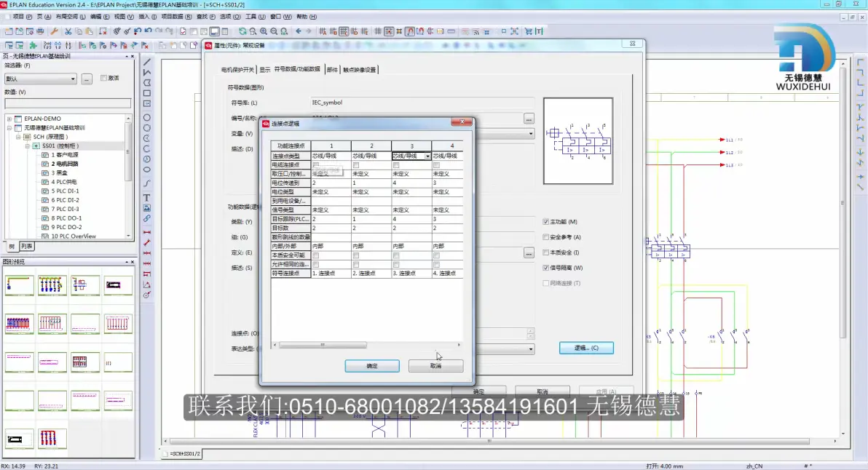Select the Polyline drawing tool

(146, 73)
